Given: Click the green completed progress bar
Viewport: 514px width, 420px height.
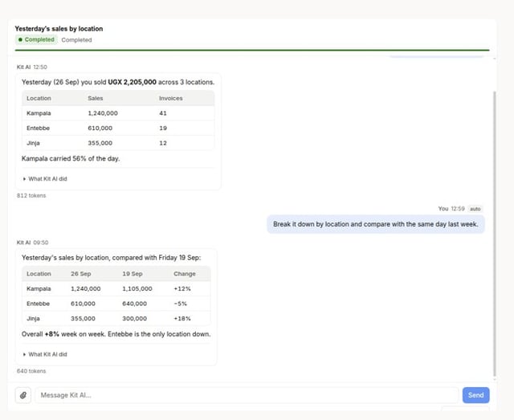Looking at the screenshot, I should (x=252, y=50).
